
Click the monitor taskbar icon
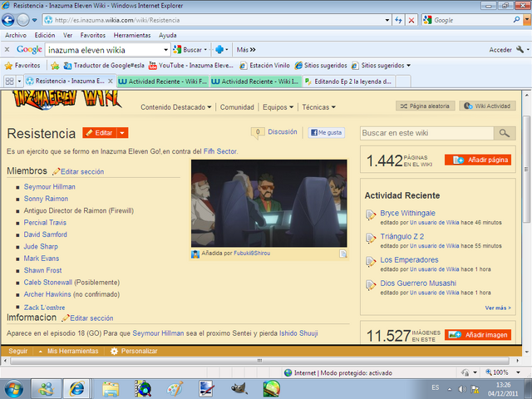pos(206,389)
